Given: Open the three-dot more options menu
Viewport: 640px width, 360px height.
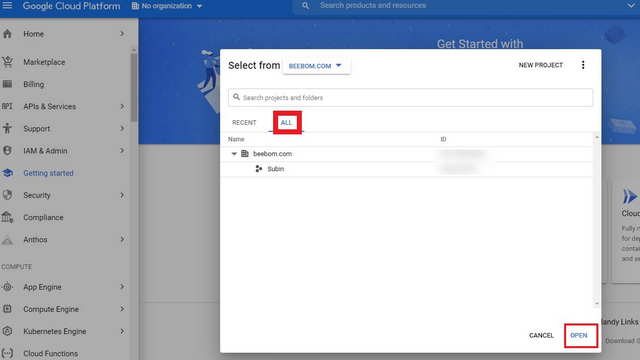Looking at the screenshot, I should (583, 65).
